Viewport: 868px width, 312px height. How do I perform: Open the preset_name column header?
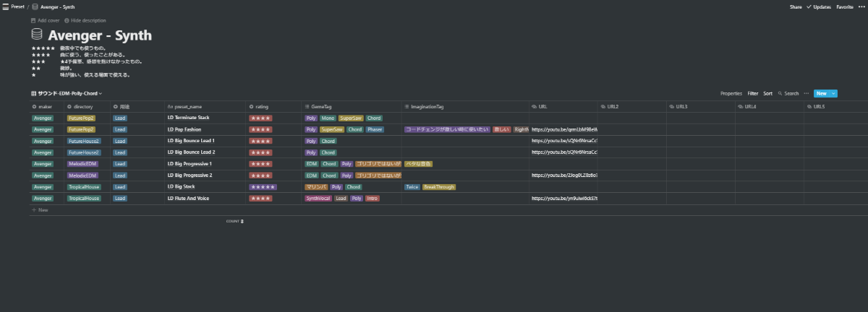pyautogui.click(x=204, y=106)
